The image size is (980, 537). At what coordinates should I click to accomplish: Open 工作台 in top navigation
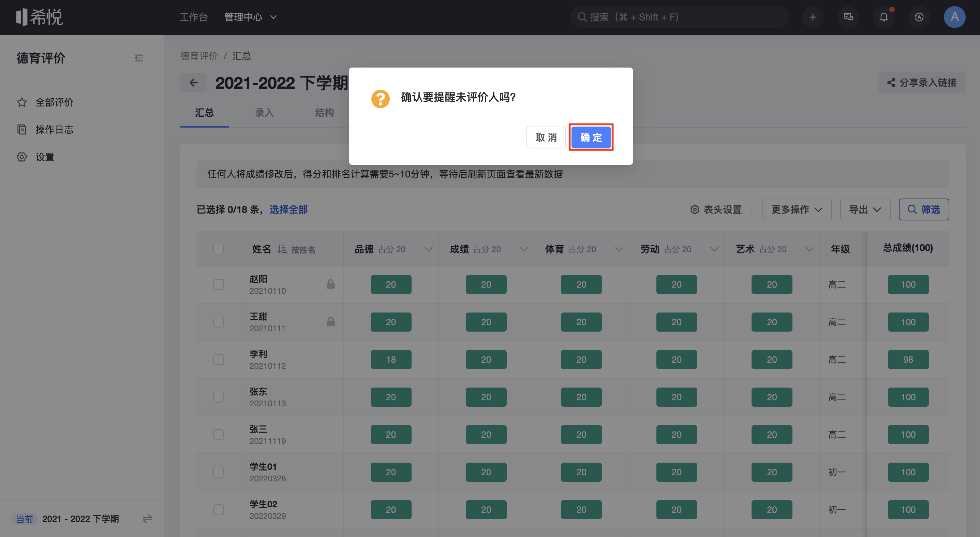coord(194,17)
